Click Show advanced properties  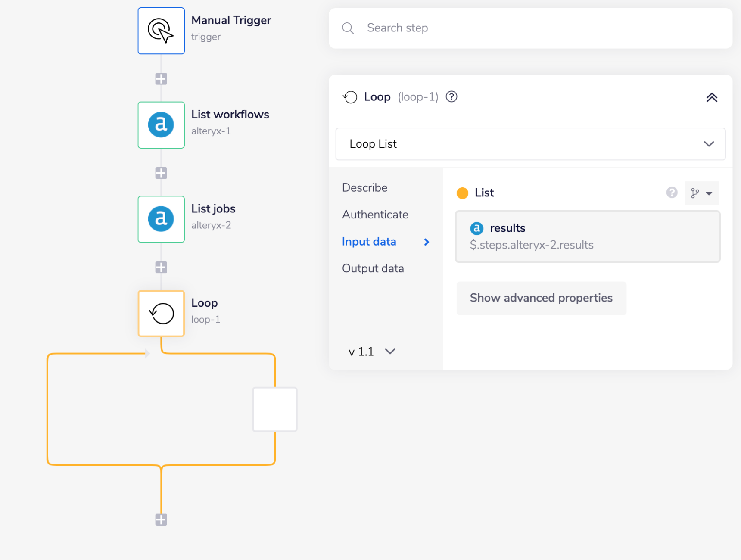(541, 298)
